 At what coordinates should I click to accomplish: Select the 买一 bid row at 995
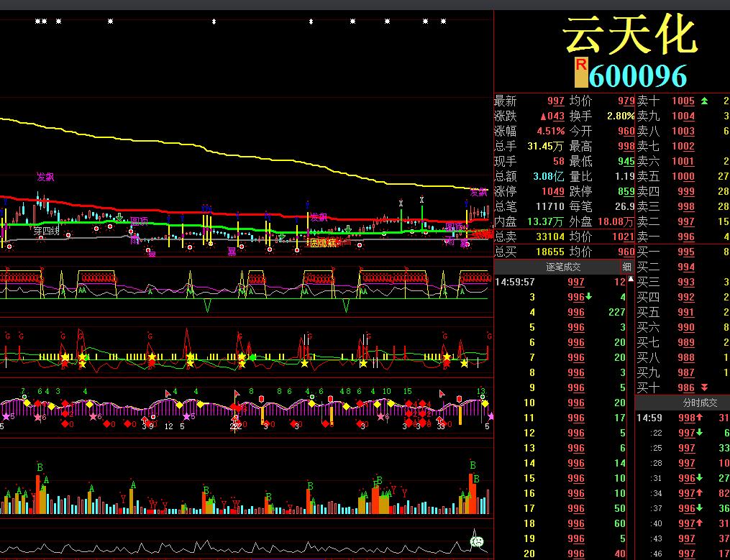click(x=683, y=252)
